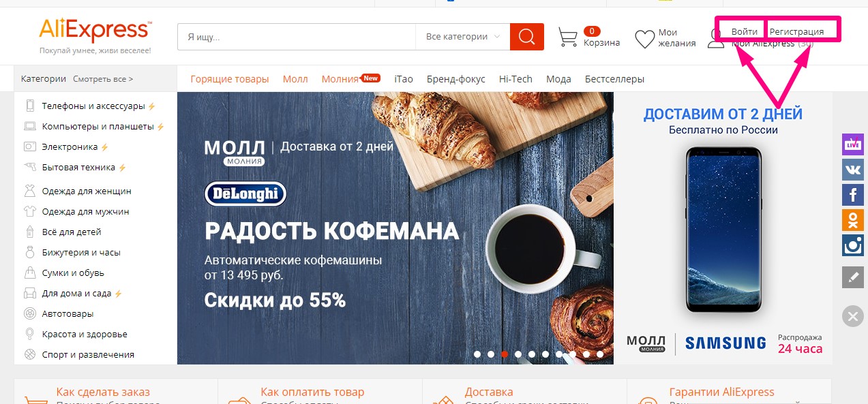This screenshot has width=868, height=404.
Task: Click the Odnoklassniki sidebar icon
Action: (852, 220)
